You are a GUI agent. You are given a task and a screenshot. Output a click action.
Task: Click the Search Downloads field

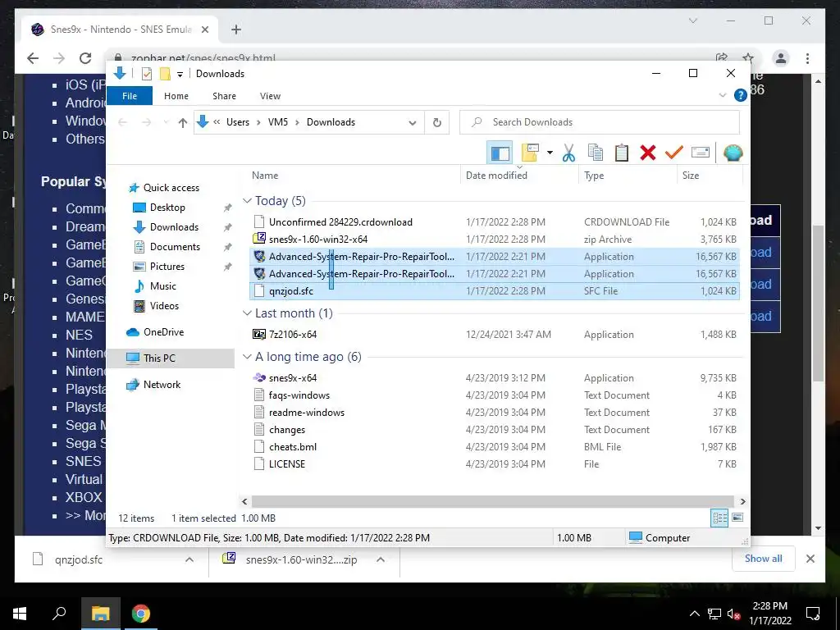(x=600, y=122)
